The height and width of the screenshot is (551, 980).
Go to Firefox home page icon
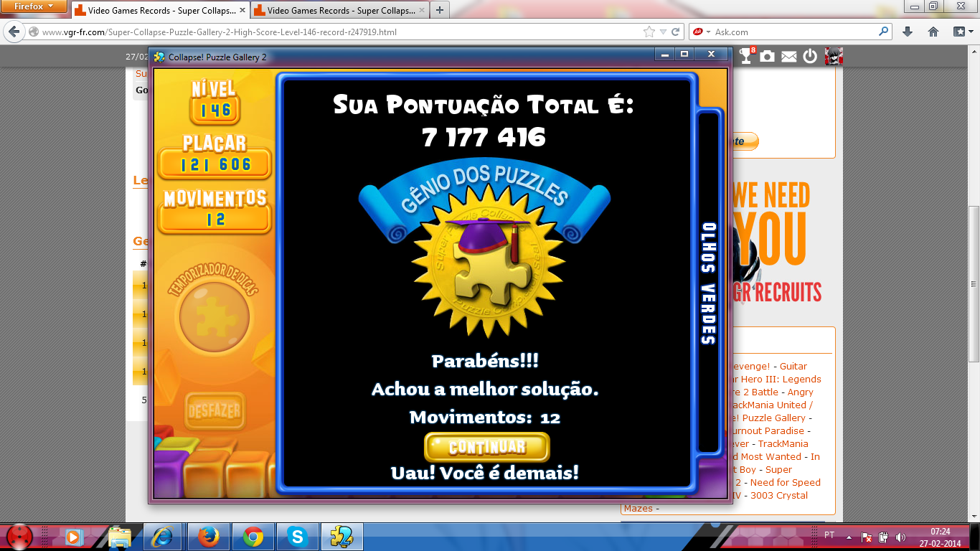(x=933, y=32)
